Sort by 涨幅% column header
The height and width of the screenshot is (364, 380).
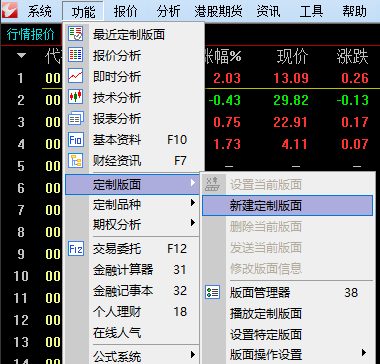pyautogui.click(x=223, y=57)
